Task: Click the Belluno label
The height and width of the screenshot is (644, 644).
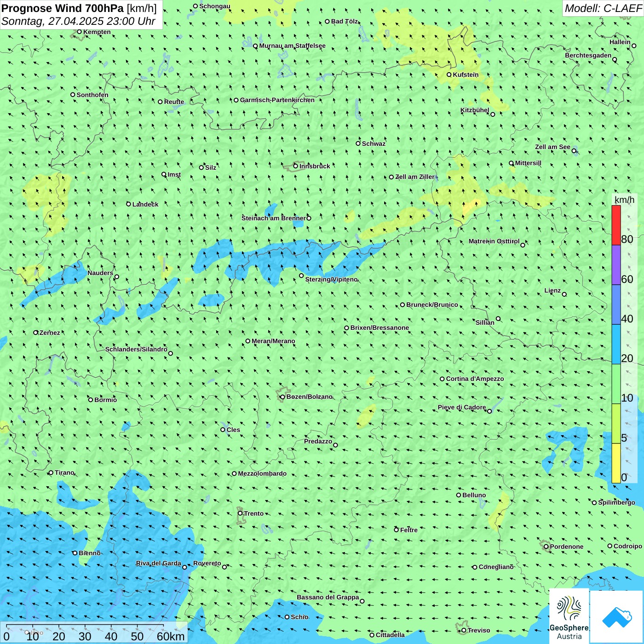Action: [474, 495]
